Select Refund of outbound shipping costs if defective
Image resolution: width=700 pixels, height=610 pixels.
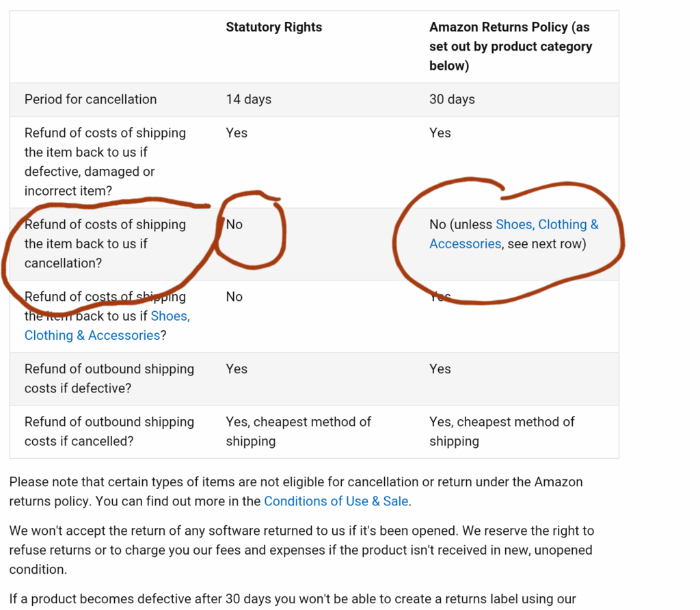pyautogui.click(x=109, y=379)
